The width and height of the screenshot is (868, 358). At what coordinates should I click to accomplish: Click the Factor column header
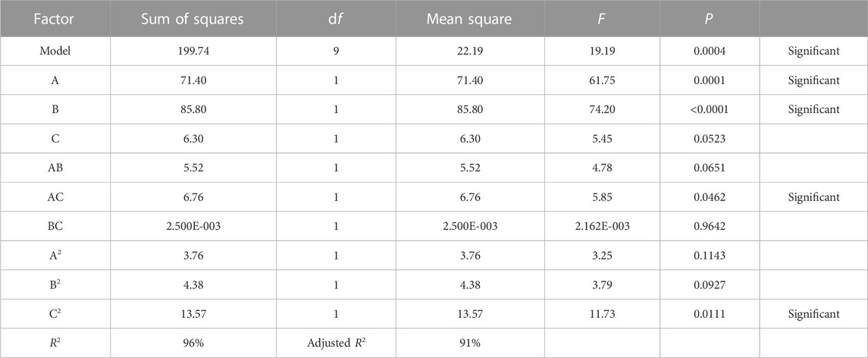coord(55,20)
